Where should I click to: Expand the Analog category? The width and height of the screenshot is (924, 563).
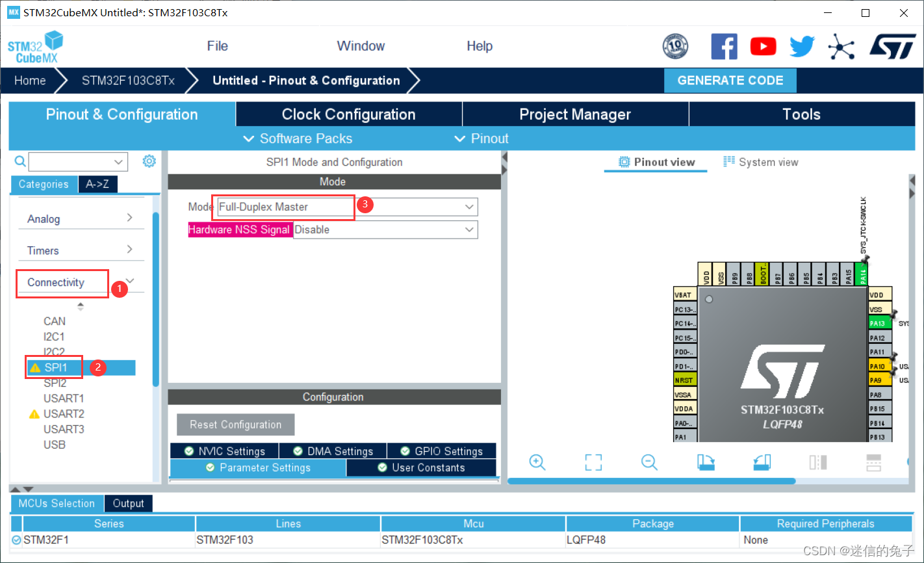[79, 218]
